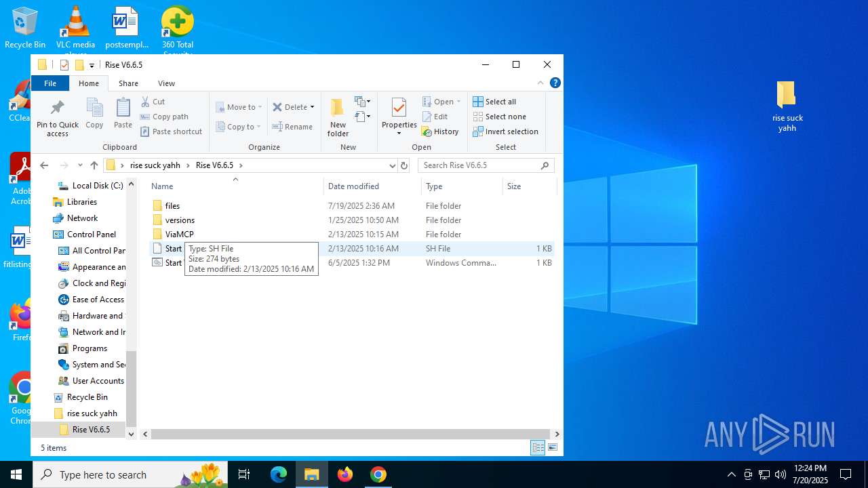The width and height of the screenshot is (868, 488).
Task: Open Quick Access Toolbar customize dropdown
Action: 92,66
